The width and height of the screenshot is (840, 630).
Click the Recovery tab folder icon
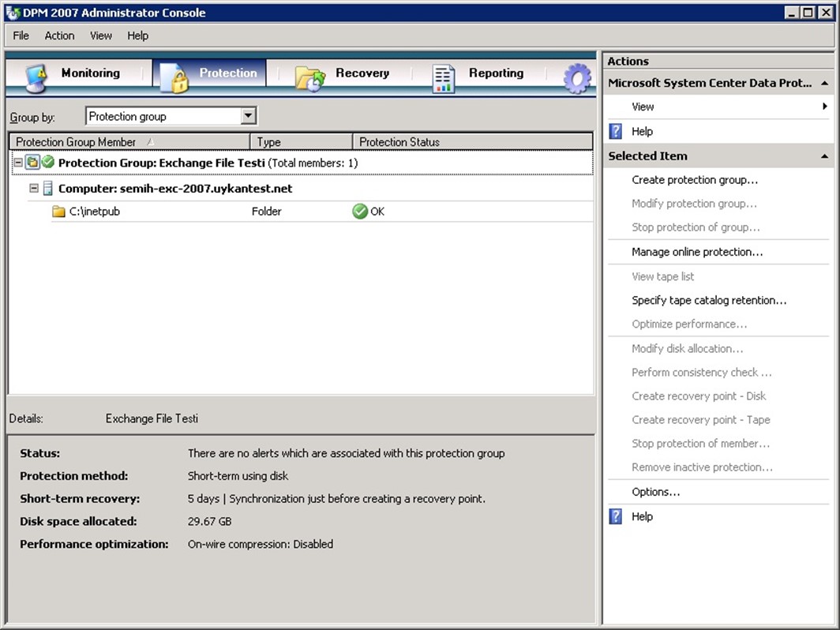pos(310,77)
